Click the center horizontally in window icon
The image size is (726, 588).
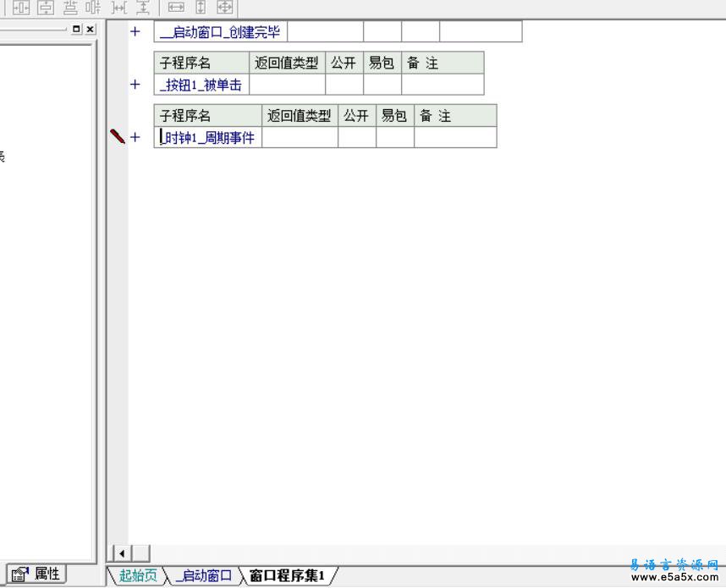[21, 7]
